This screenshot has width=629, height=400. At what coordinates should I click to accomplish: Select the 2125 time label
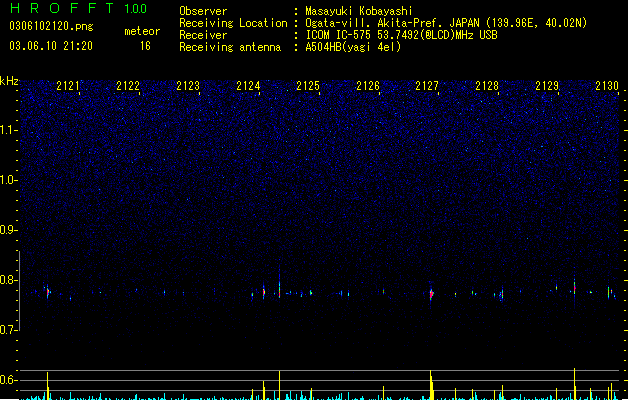pos(308,86)
